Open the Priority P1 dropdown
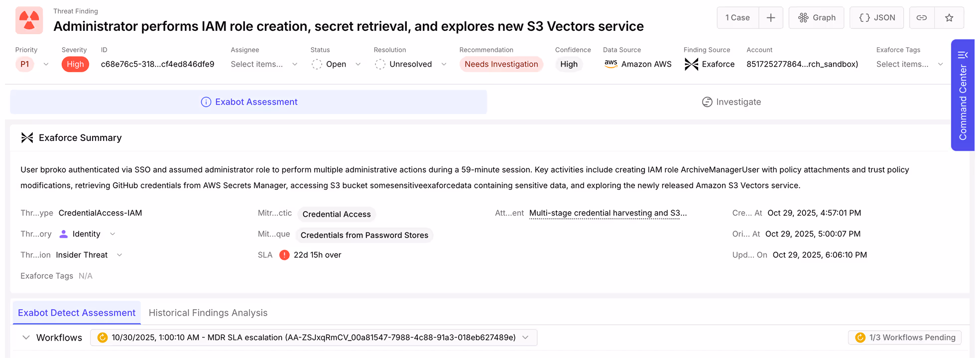This screenshot has height=358, width=980. [32, 64]
